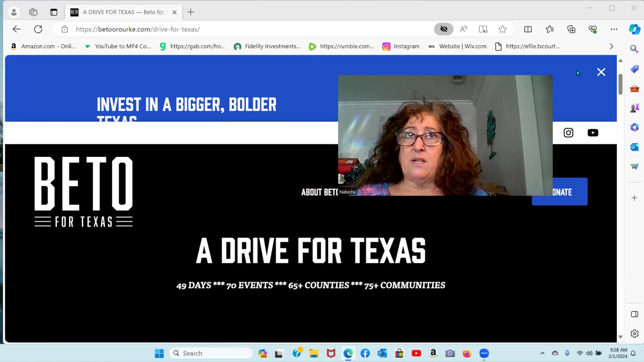Open the Favorites list
This screenshot has height=362, width=644.
(550, 29)
